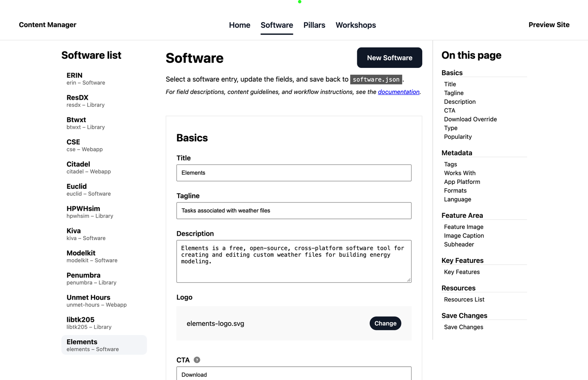Jump to Popularity section link

458,137
